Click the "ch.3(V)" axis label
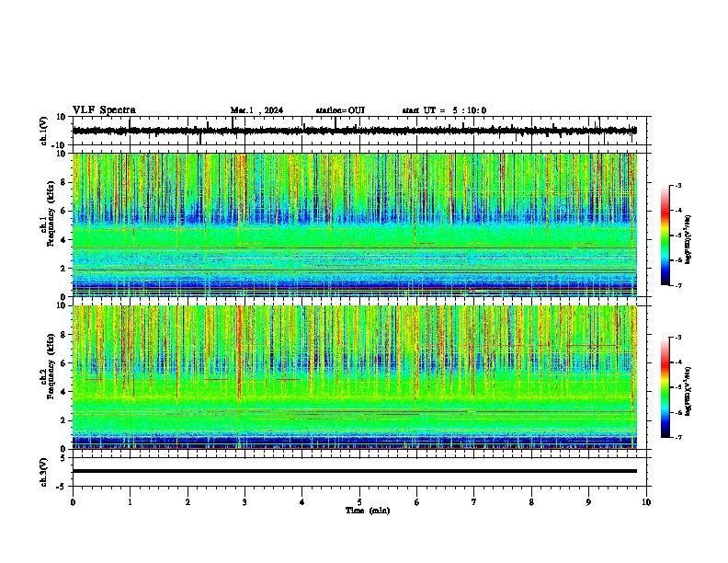This screenshot has width=728, height=563. pos(44,472)
